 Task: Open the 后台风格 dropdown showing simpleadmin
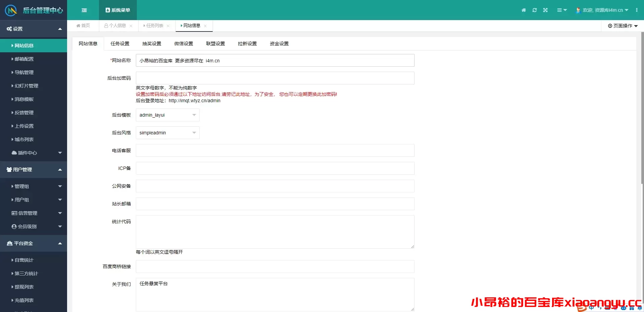pos(167,133)
